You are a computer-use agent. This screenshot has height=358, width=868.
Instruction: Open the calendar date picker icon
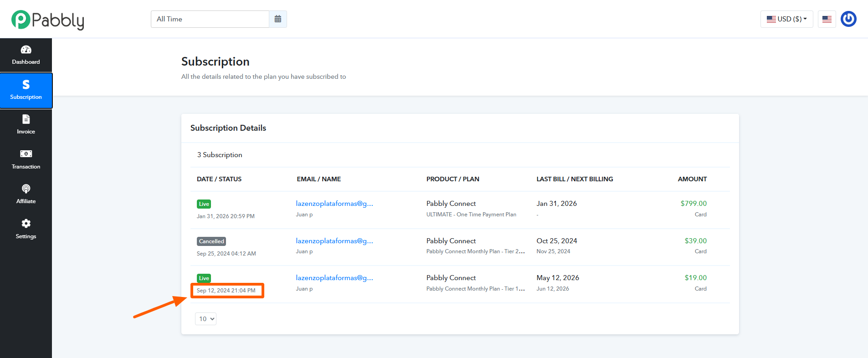tap(278, 19)
